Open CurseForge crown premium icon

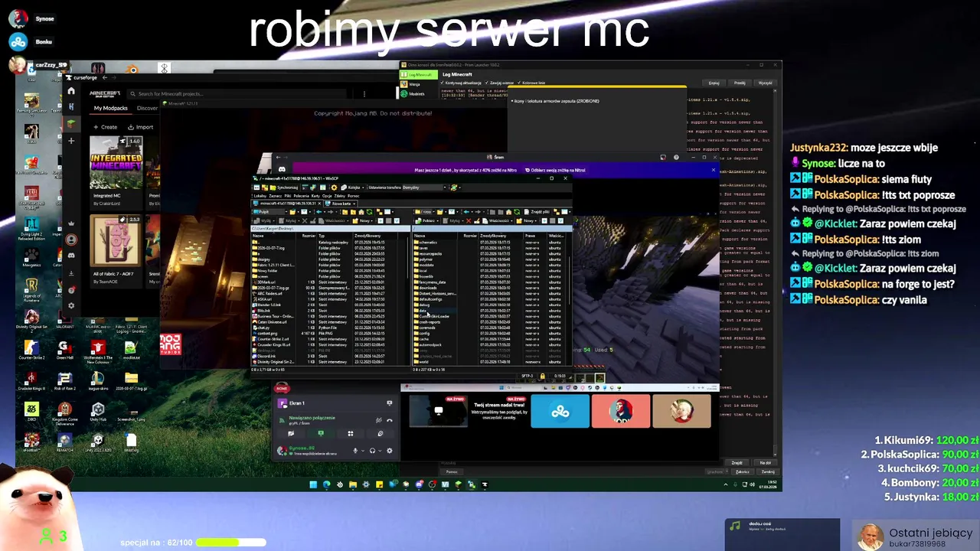click(71, 223)
